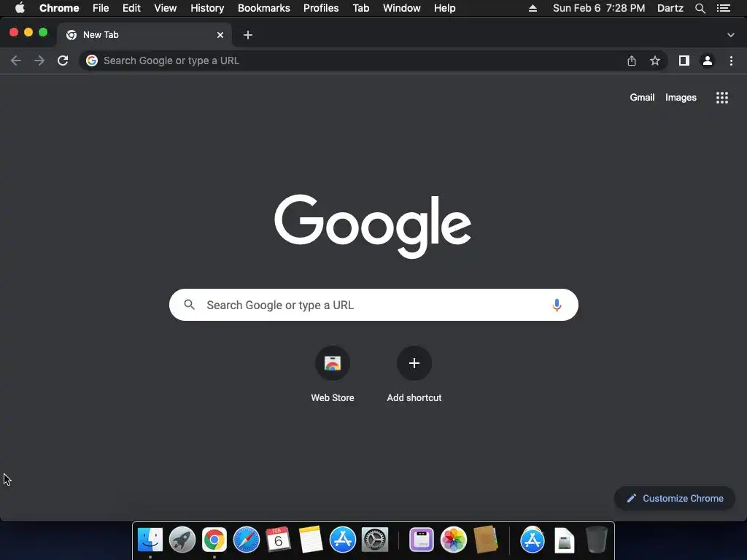The height and width of the screenshot is (560, 747).
Task: Click the Customize Chrome button
Action: (675, 498)
